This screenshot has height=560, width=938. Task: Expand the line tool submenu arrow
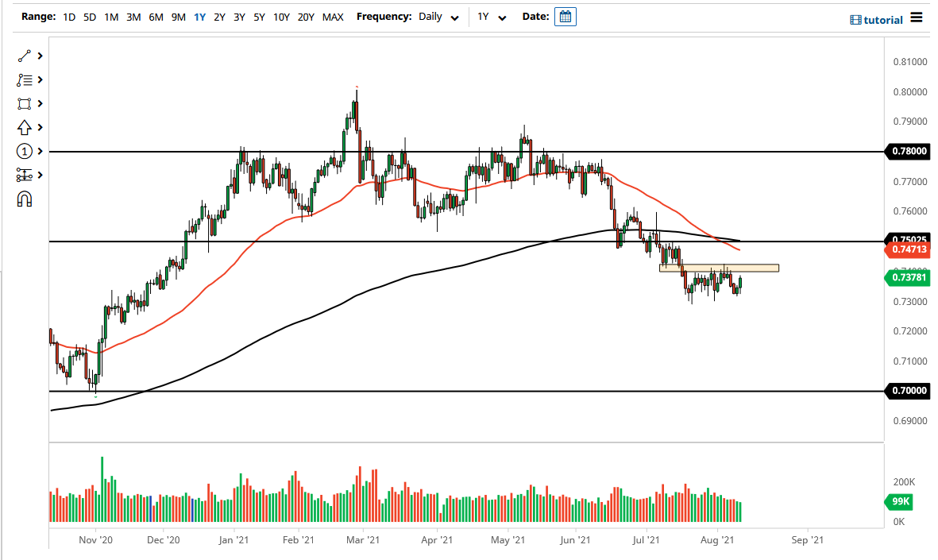click(40, 56)
